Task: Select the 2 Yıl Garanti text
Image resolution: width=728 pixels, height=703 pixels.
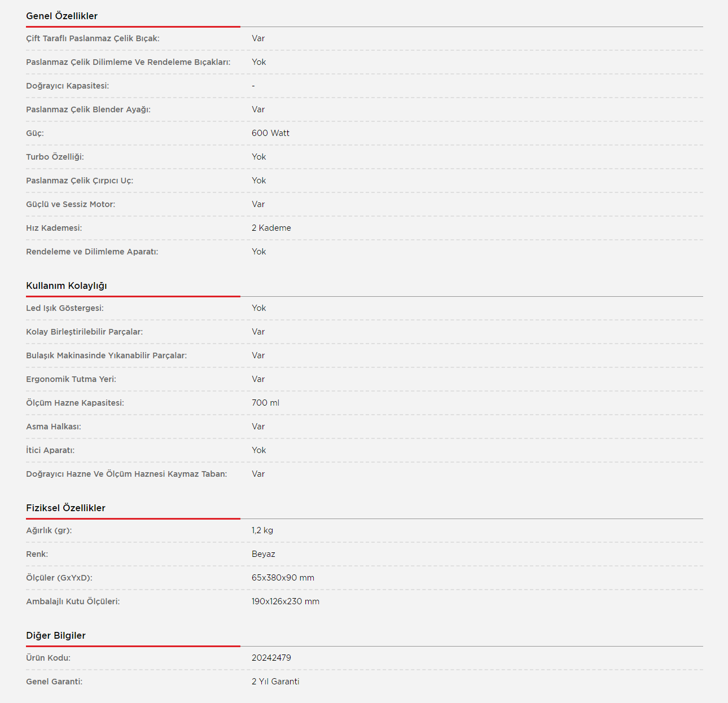Action: point(275,682)
